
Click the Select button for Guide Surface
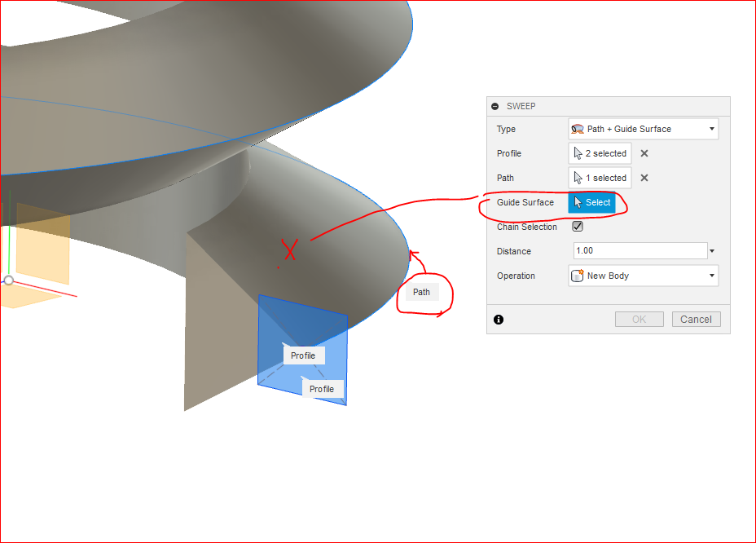tap(592, 202)
